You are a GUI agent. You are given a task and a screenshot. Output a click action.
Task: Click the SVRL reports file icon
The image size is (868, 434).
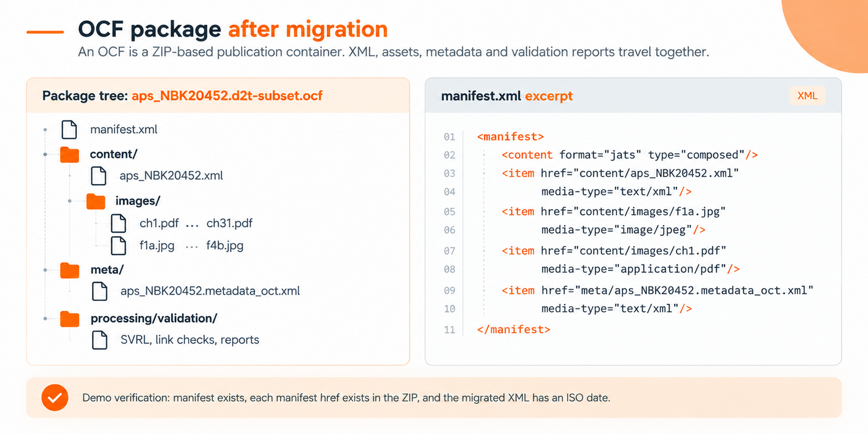100,340
